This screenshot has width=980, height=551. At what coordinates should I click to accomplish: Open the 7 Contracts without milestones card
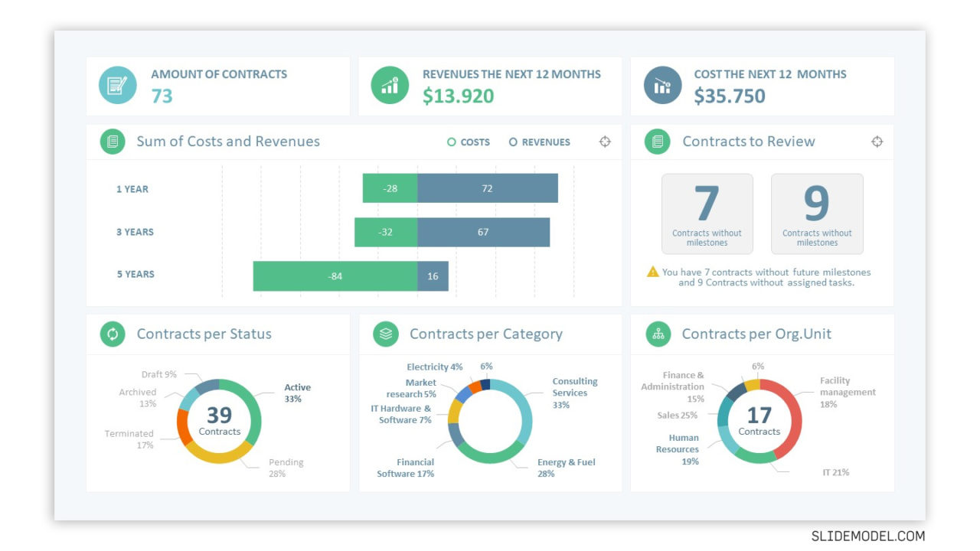pos(707,214)
